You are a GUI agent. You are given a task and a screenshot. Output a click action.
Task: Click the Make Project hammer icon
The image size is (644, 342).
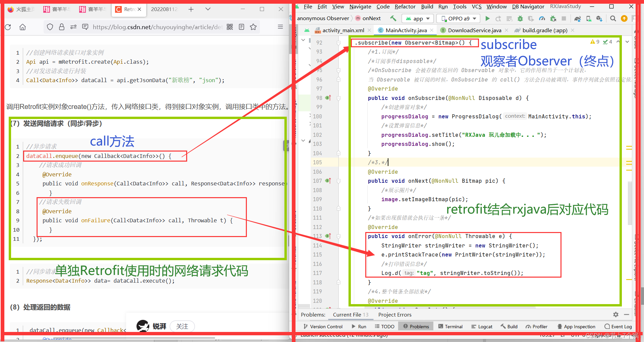[393, 18]
